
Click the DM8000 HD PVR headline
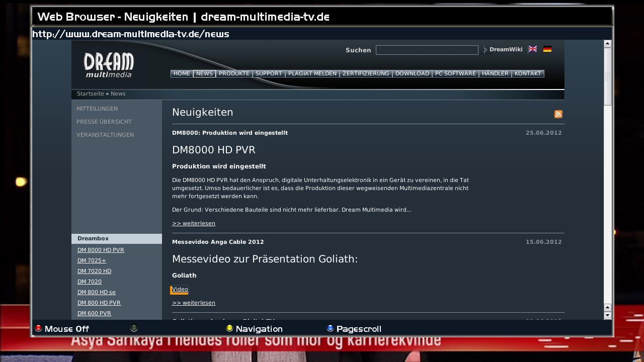coord(214,150)
